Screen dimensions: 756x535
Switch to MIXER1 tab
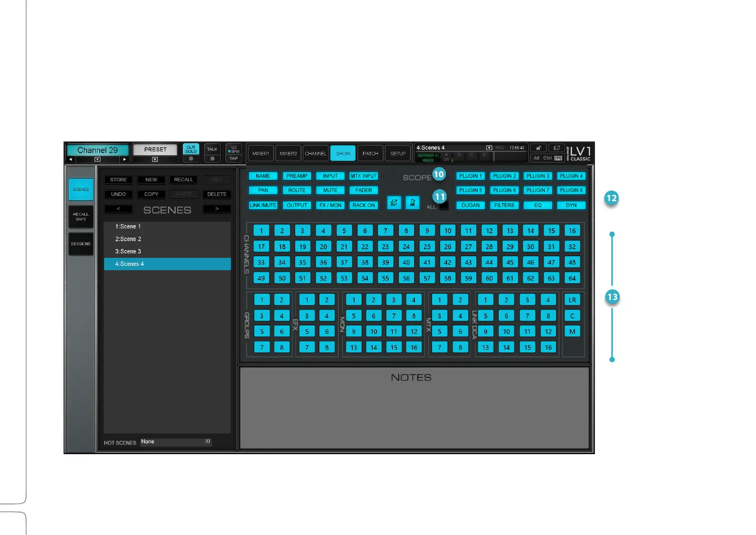click(x=260, y=154)
